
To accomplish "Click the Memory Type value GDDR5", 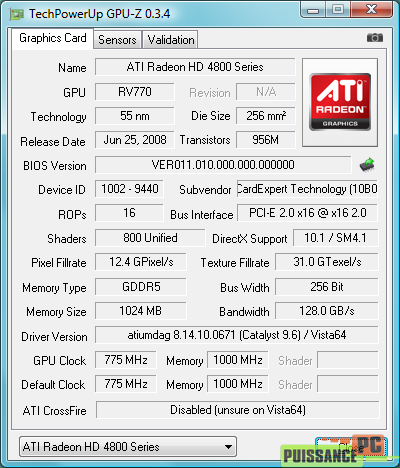I will click(x=141, y=287).
